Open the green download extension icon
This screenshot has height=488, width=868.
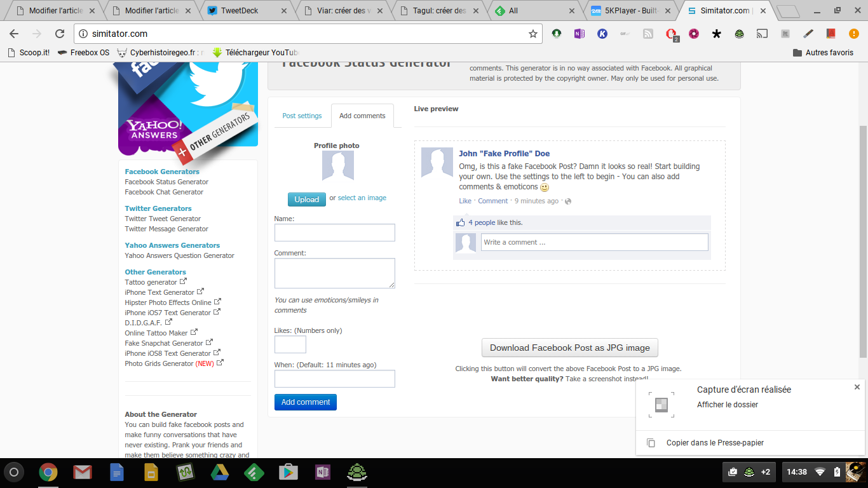click(x=557, y=34)
